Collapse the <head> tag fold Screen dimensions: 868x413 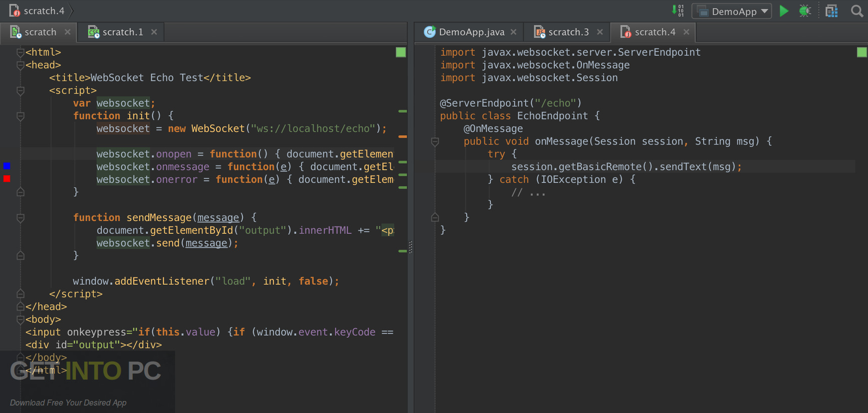(x=20, y=65)
